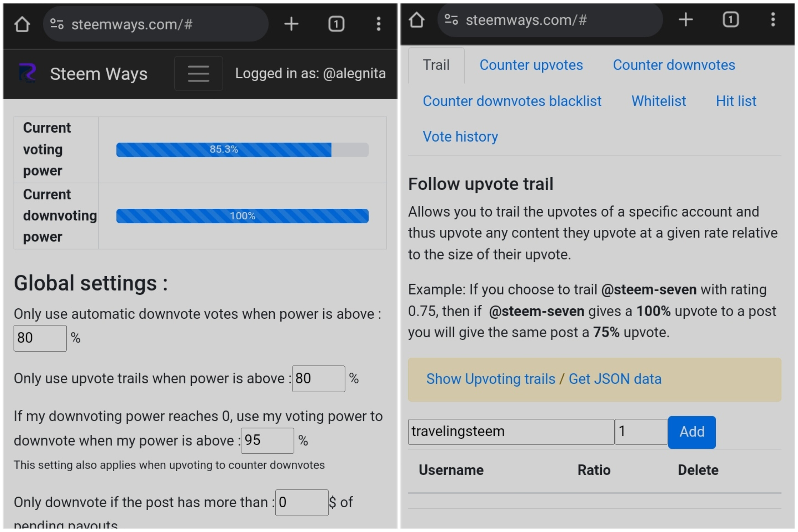Image resolution: width=798 pixels, height=532 pixels.
Task: Click the Get JSON data link
Action: (x=615, y=379)
